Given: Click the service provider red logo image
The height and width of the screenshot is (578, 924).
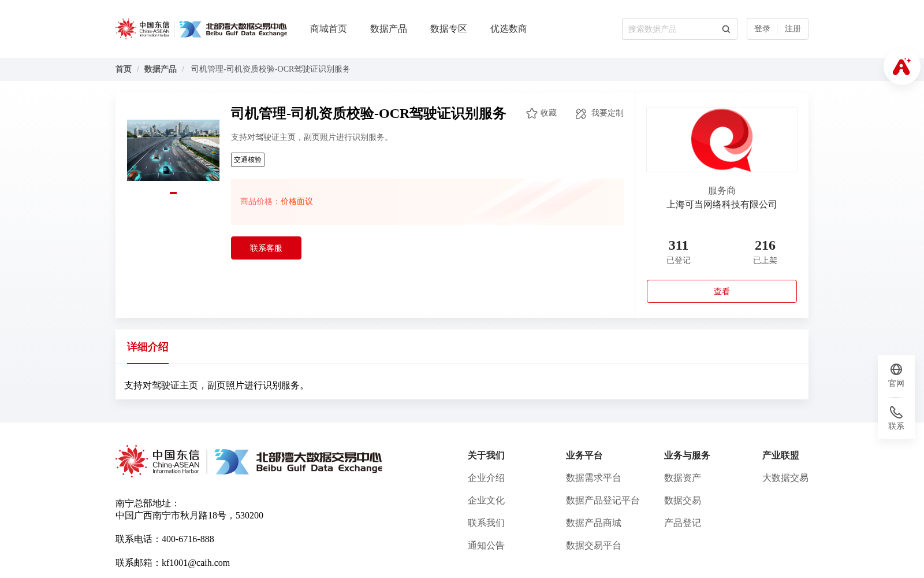Looking at the screenshot, I should 722,140.
